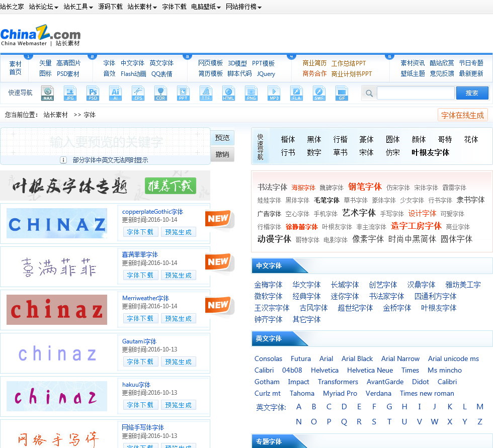Select the PSD quick navigation icon
This screenshot has width=493, height=448.
pos(93,93)
